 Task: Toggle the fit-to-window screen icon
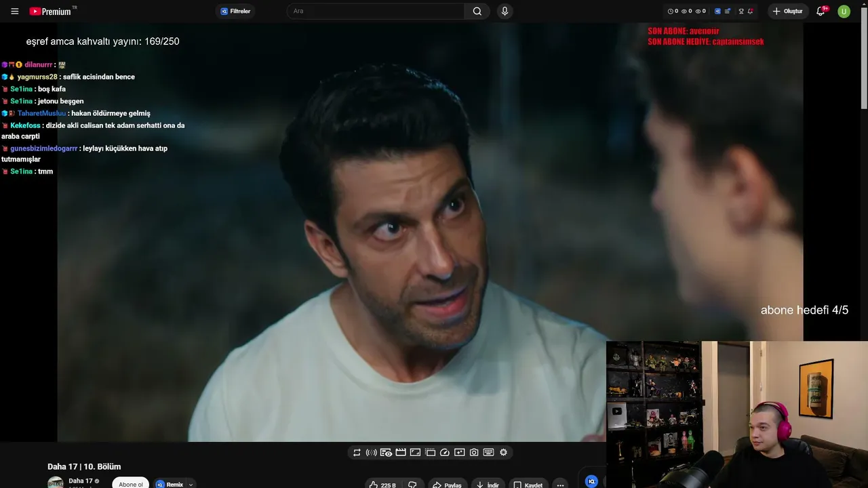[x=415, y=452]
